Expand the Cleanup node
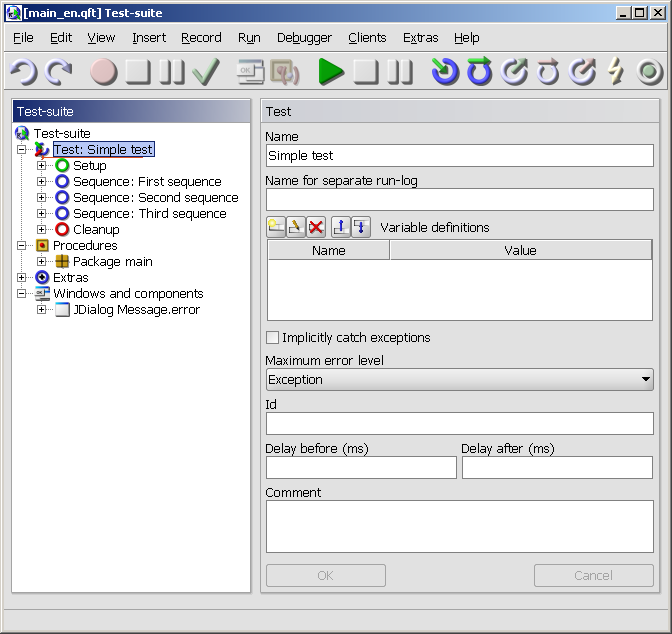Image resolution: width=672 pixels, height=634 pixels. 41,229
